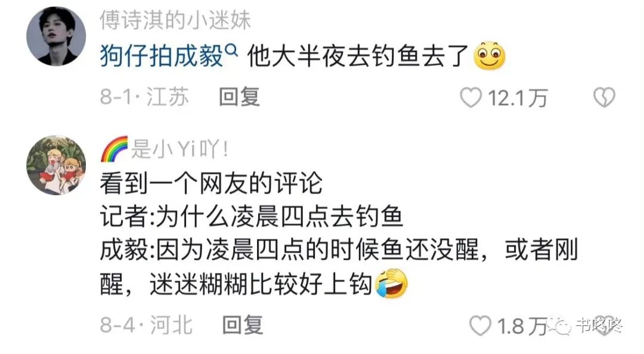Click the laughing-crying emoji in second comment
The height and width of the screenshot is (354, 644).
tap(392, 284)
